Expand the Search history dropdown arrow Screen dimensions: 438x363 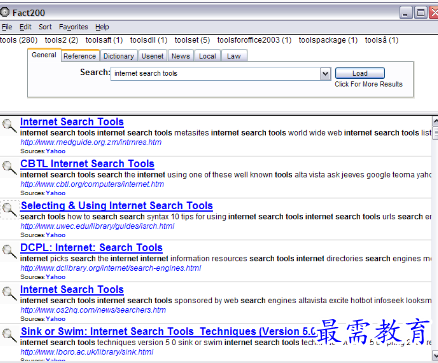coord(325,74)
